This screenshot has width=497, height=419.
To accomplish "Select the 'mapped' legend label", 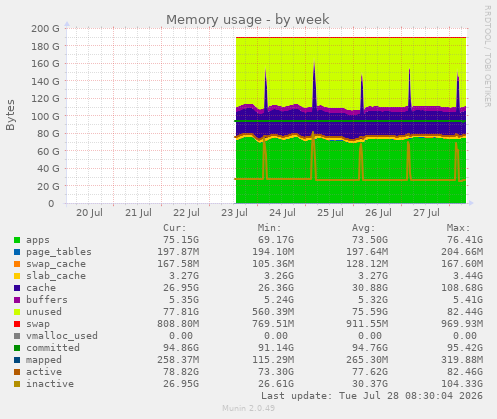I will tap(44, 360).
